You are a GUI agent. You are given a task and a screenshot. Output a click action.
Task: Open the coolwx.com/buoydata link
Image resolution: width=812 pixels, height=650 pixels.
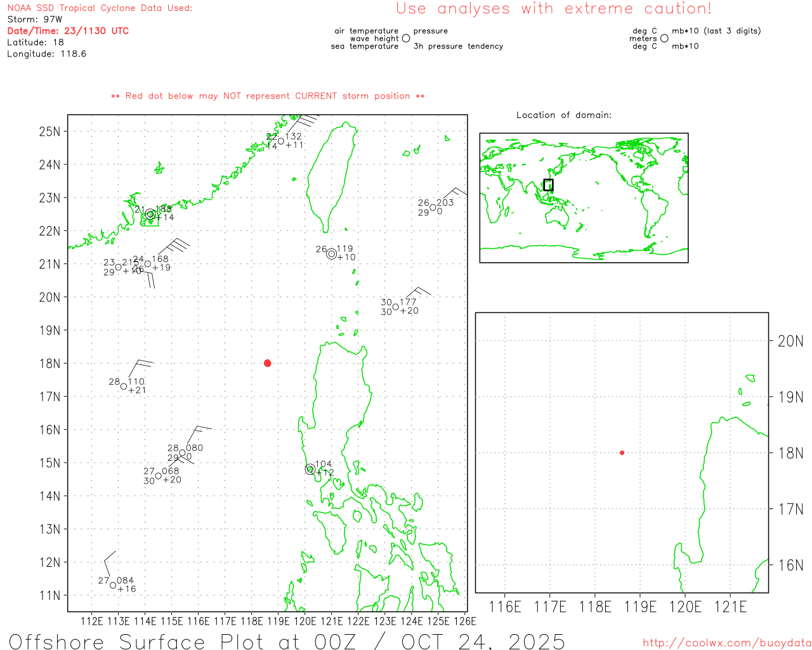tap(726, 643)
